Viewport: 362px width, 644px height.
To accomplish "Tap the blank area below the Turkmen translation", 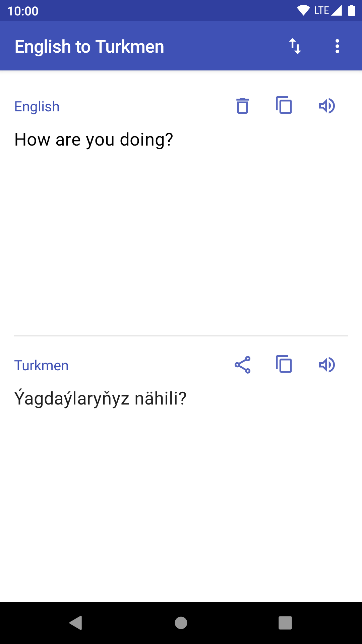I will click(x=181, y=503).
